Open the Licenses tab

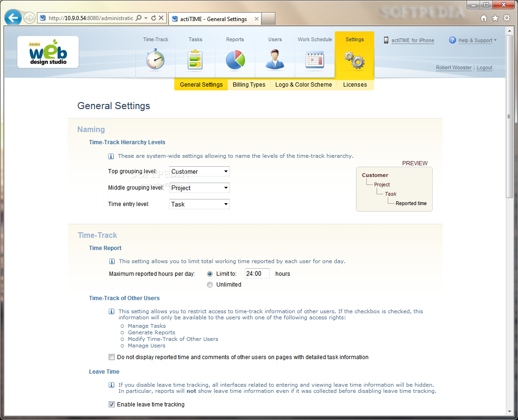click(x=355, y=85)
